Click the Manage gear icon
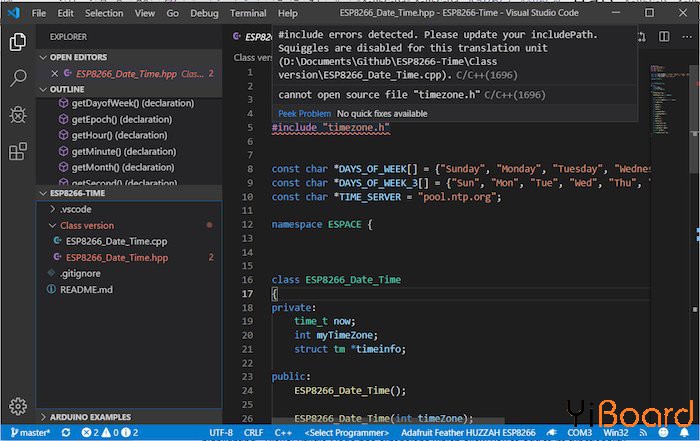The height and width of the screenshot is (441, 700). [x=17, y=406]
